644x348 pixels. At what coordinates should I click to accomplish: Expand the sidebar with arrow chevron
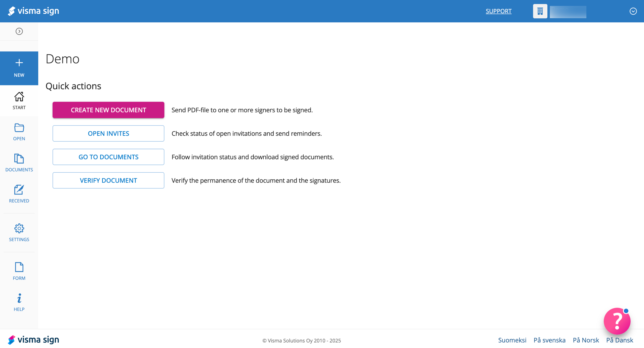point(19,31)
